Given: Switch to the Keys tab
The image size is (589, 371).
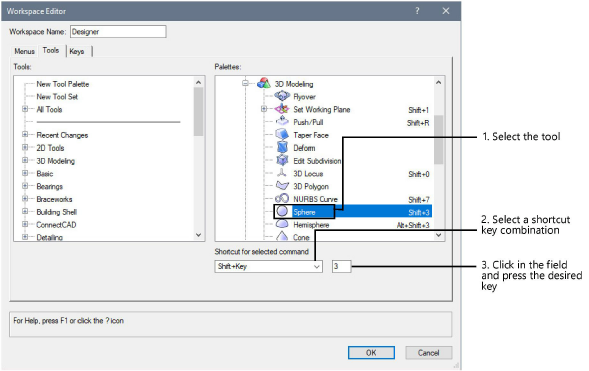Looking at the screenshot, I should coord(77,51).
